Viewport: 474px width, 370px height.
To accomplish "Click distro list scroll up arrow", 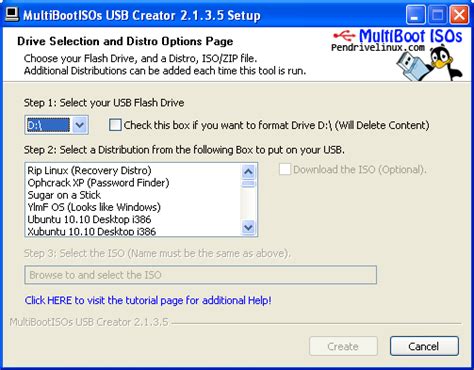I will tap(248, 172).
